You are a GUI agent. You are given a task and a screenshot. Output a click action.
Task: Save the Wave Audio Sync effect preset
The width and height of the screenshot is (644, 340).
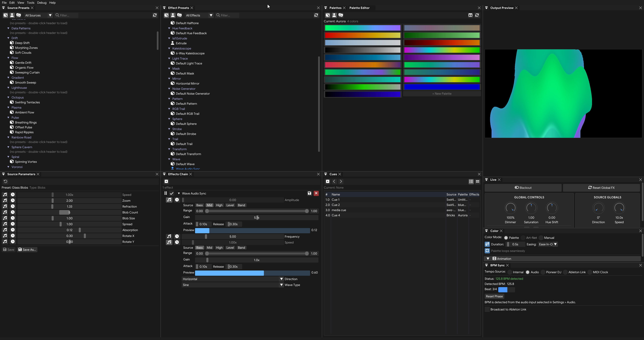[x=309, y=193]
